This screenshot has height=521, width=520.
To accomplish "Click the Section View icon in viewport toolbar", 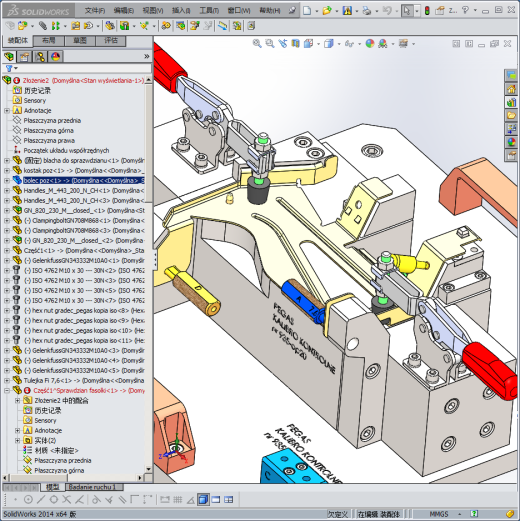I will pyautogui.click(x=295, y=43).
